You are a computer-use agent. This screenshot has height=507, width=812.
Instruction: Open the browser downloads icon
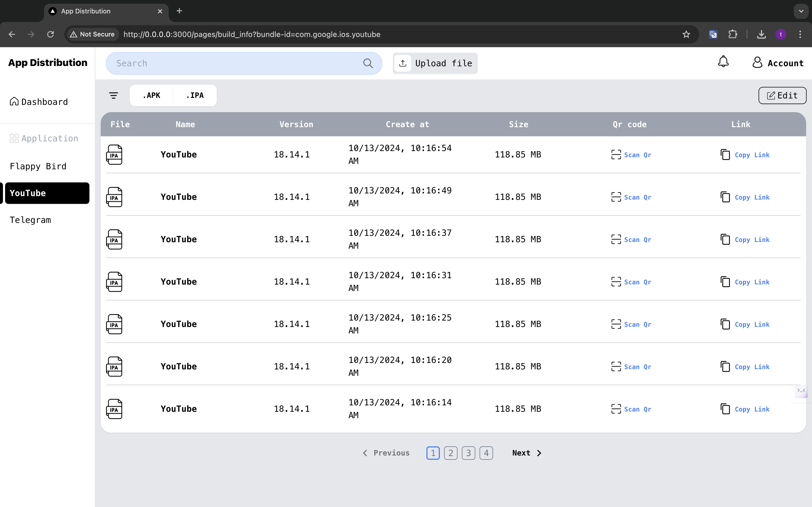[761, 34]
